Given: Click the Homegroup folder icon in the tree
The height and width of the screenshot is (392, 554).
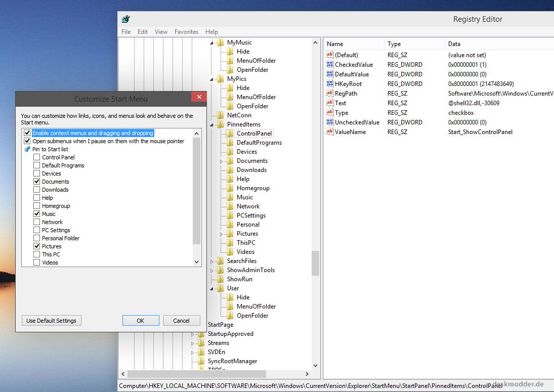Looking at the screenshot, I should [x=230, y=188].
